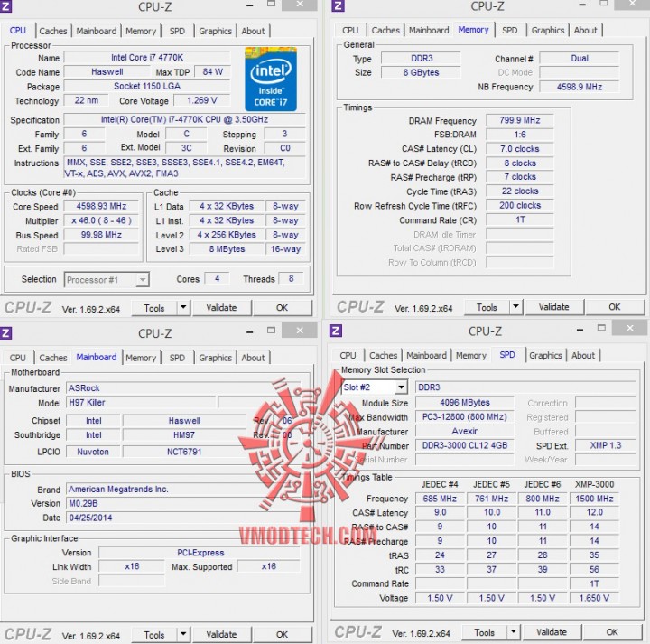Click the Name field Intel Core i7 4770K
Screen dimensions: 650x644
coord(147,58)
